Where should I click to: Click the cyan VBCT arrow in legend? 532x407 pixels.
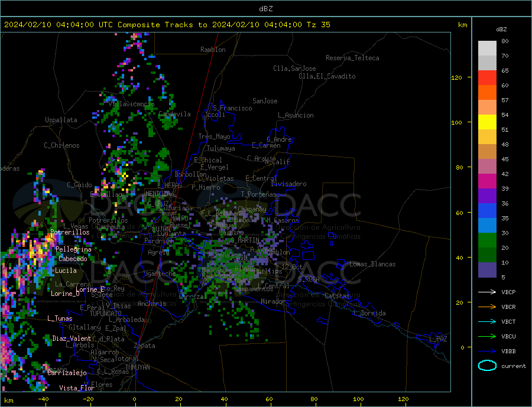pyautogui.click(x=487, y=321)
